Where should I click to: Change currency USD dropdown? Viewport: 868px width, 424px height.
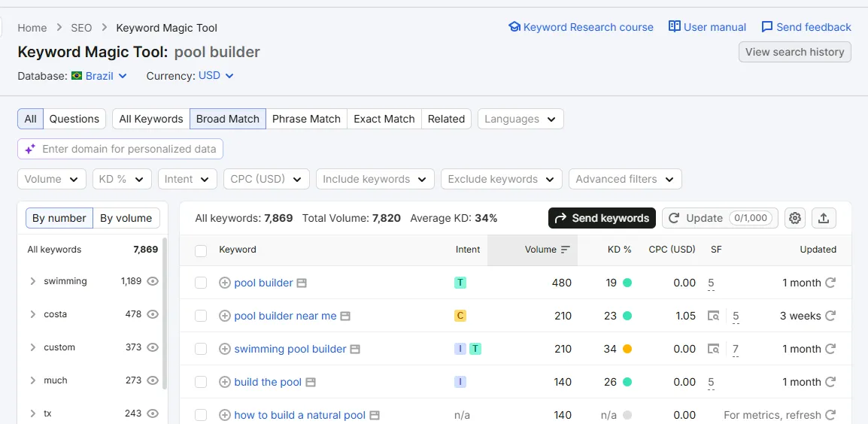pos(217,76)
